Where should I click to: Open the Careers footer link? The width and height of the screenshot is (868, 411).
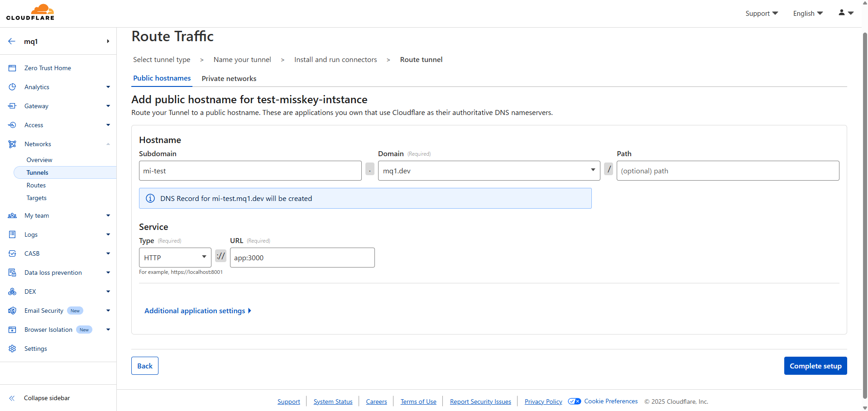tap(376, 401)
